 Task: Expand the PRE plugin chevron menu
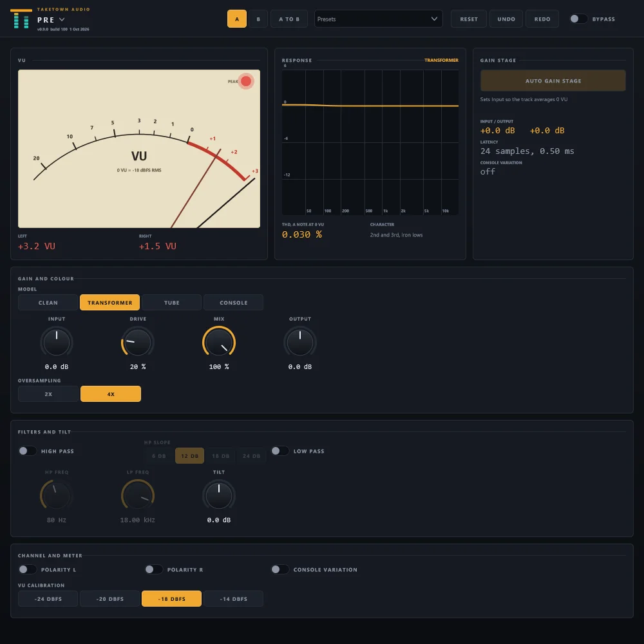pos(62,19)
